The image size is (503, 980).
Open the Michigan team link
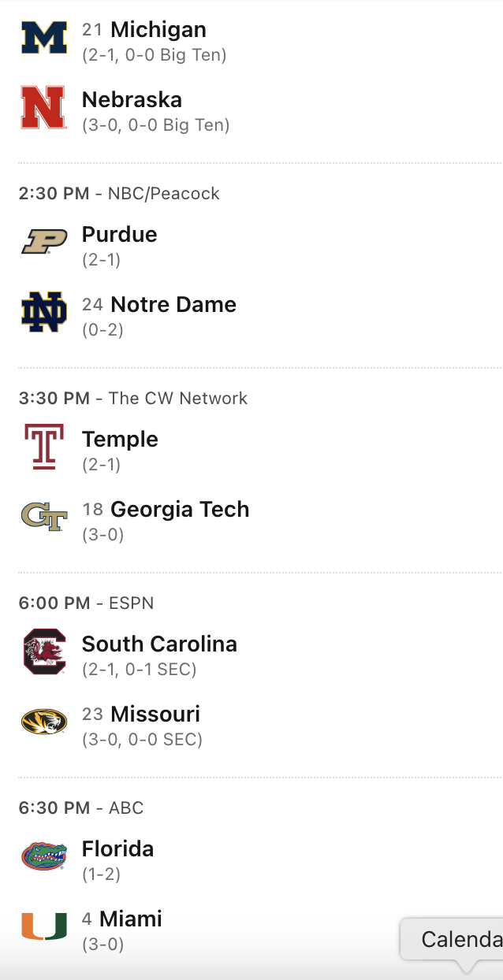click(x=158, y=30)
